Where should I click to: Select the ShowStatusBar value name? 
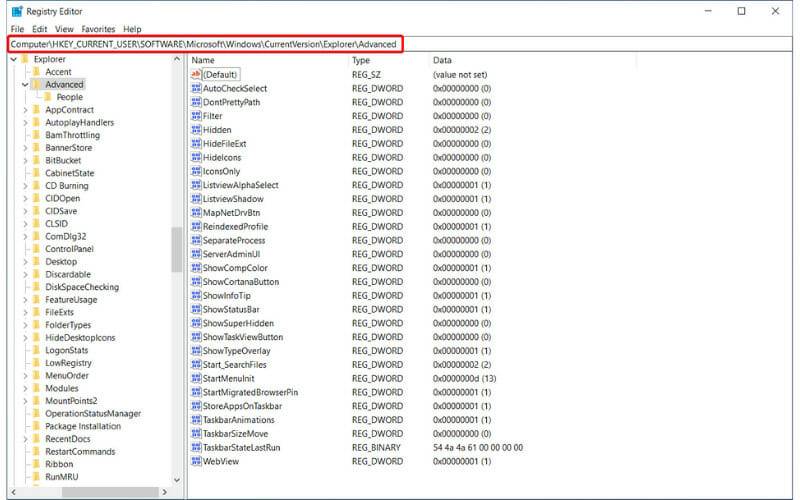tap(231, 309)
